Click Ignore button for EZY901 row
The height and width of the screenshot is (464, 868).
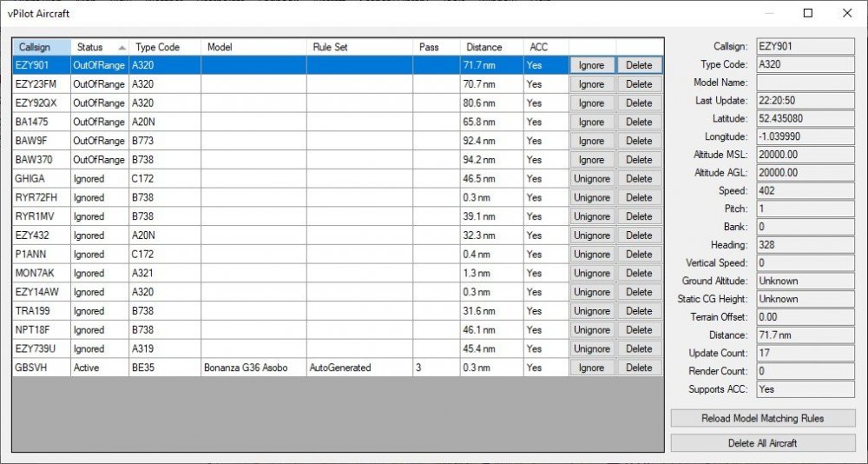tap(591, 65)
